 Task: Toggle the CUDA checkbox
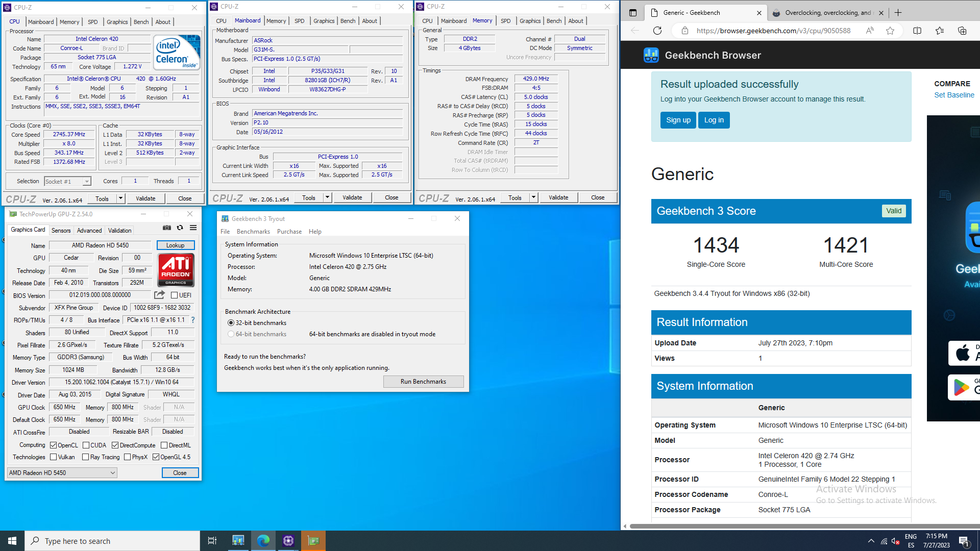tap(86, 445)
